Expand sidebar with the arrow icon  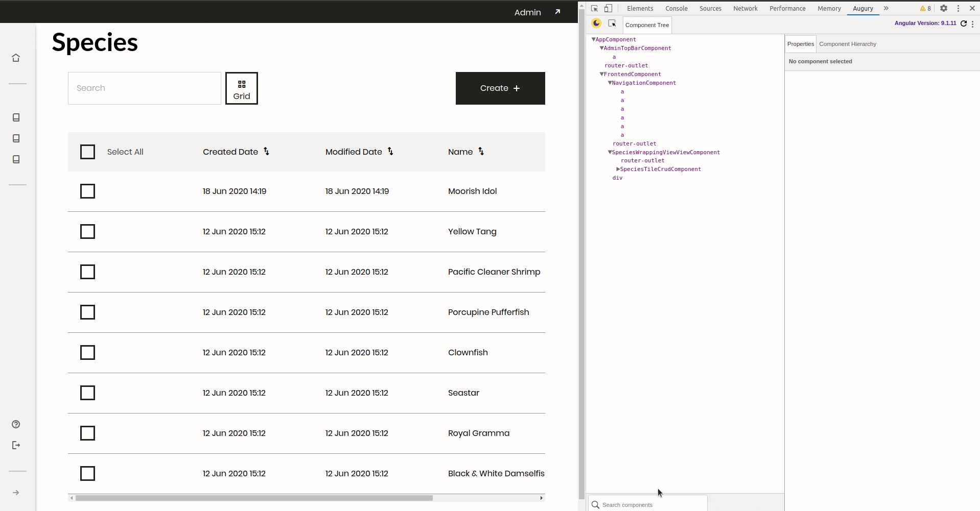pyautogui.click(x=16, y=493)
